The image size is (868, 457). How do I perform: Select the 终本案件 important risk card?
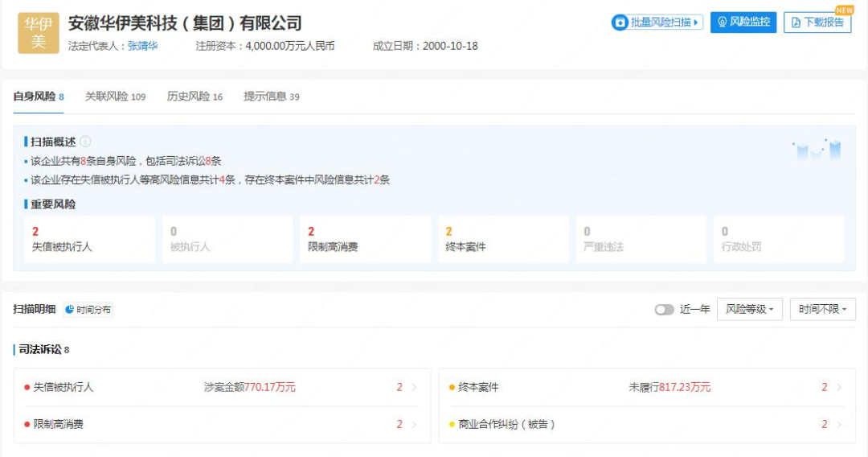coord(502,240)
